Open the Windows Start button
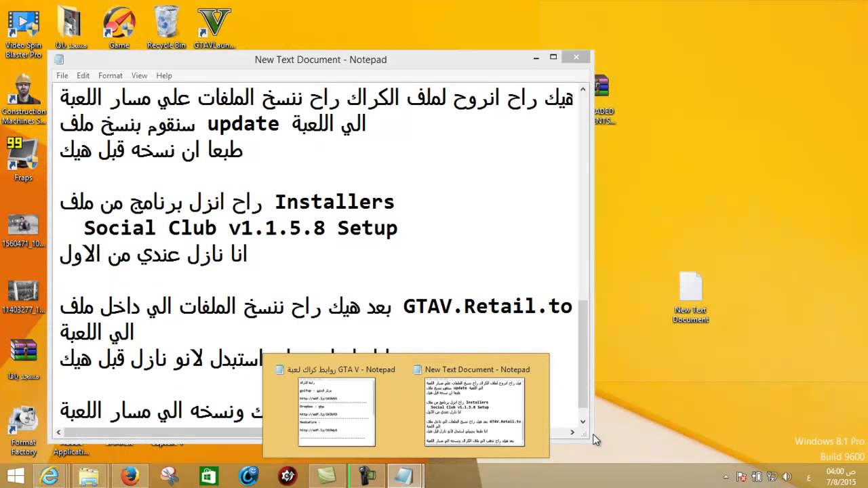Viewport: 868px width, 488px height. click(15, 476)
